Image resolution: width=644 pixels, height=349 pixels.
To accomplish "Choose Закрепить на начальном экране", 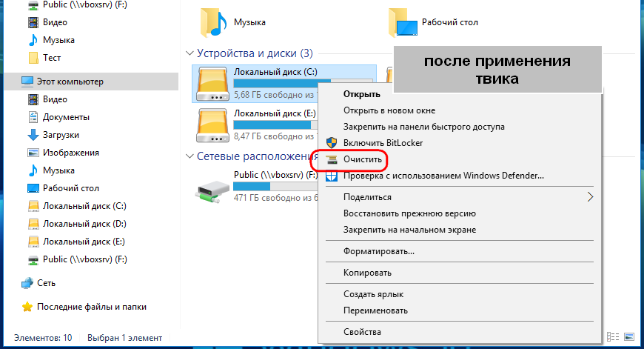I will 409,230.
